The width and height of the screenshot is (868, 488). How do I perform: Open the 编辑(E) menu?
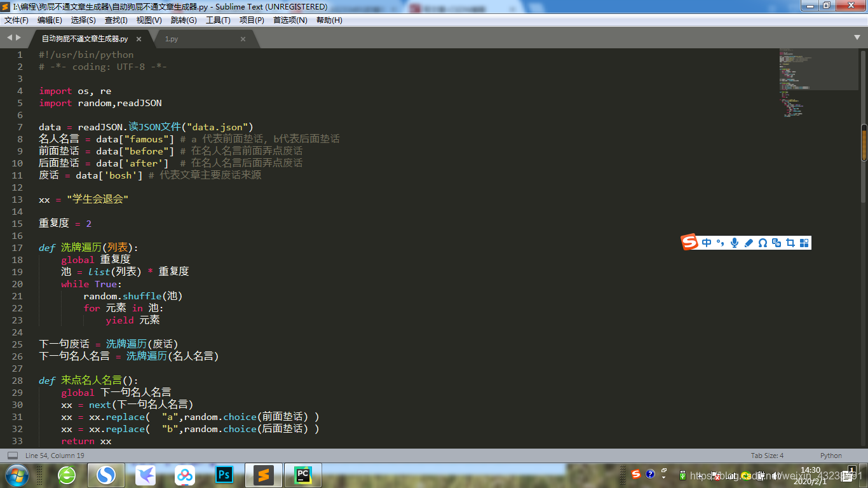click(x=50, y=20)
